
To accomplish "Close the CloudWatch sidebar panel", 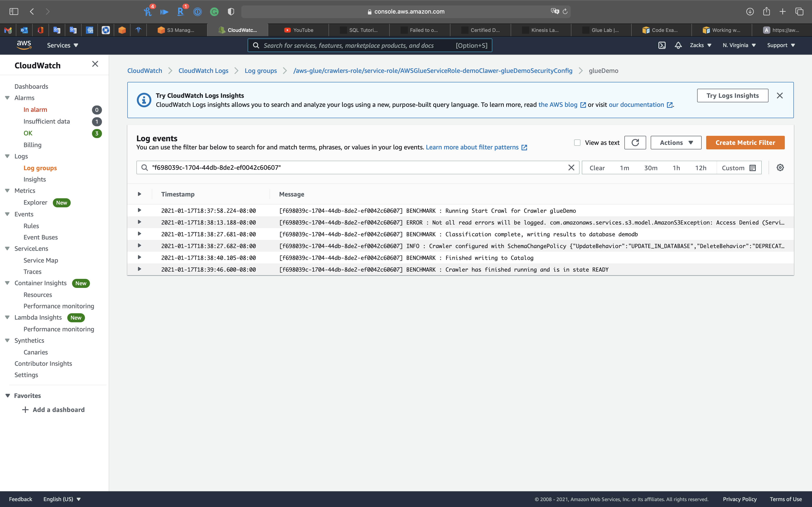I will [95, 64].
